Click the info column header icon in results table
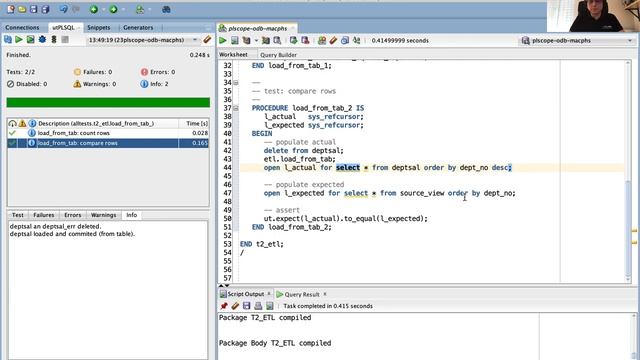 tap(32, 123)
